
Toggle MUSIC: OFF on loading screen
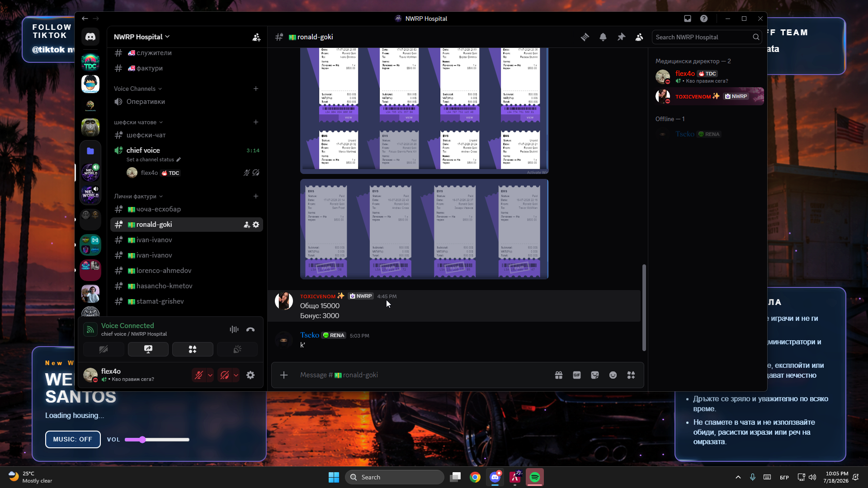(73, 439)
